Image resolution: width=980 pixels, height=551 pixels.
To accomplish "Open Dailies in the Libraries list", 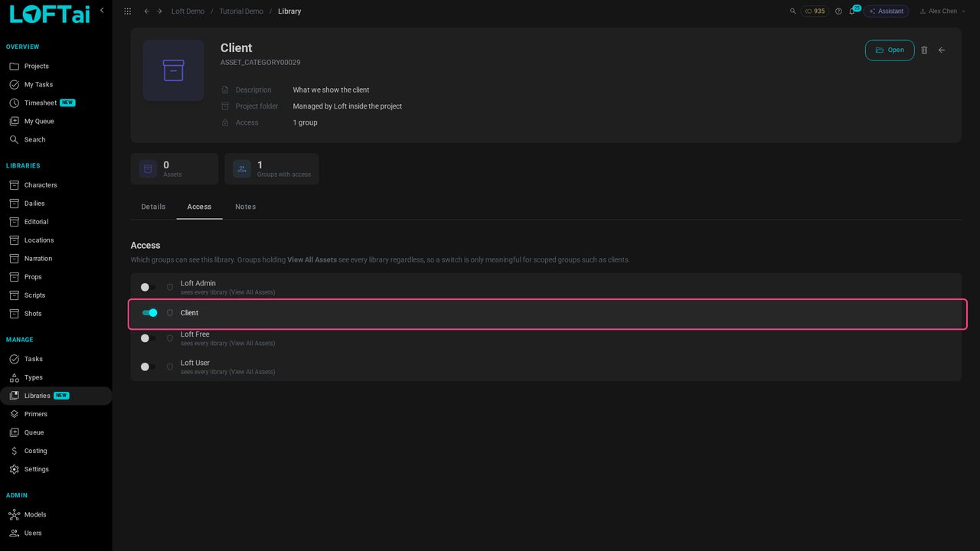I will (x=56, y=204).
